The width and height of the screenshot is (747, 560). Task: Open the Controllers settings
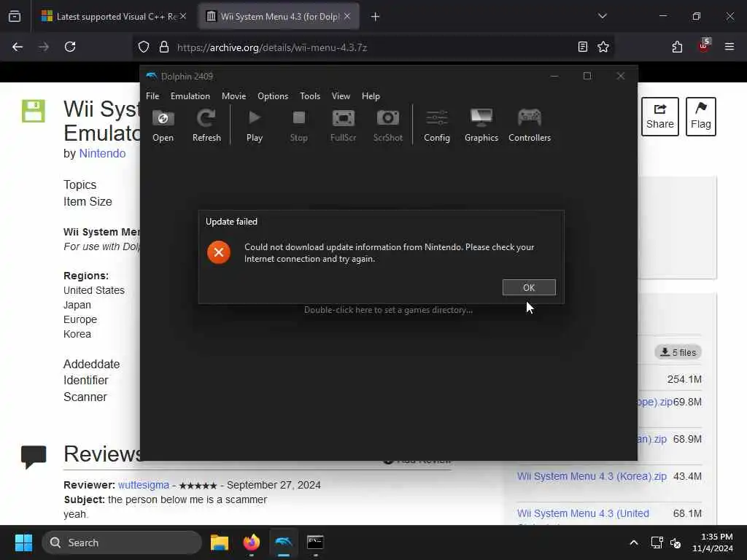point(530,125)
